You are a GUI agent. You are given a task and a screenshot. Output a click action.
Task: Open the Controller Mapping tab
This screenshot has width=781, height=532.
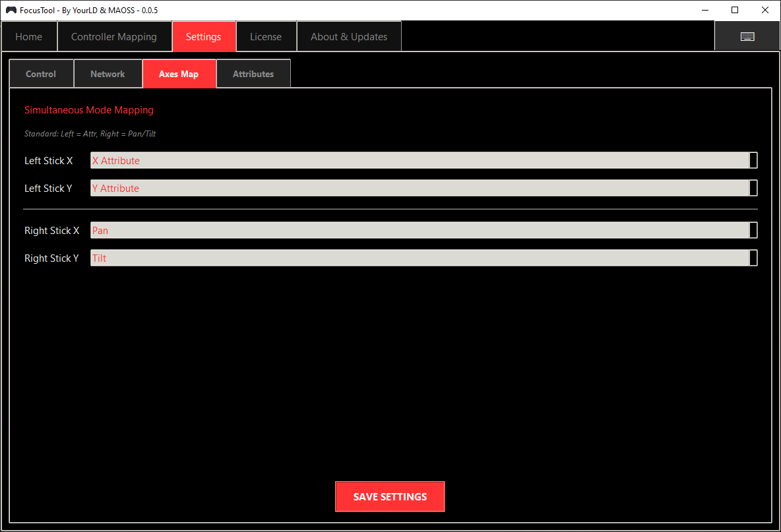114,36
